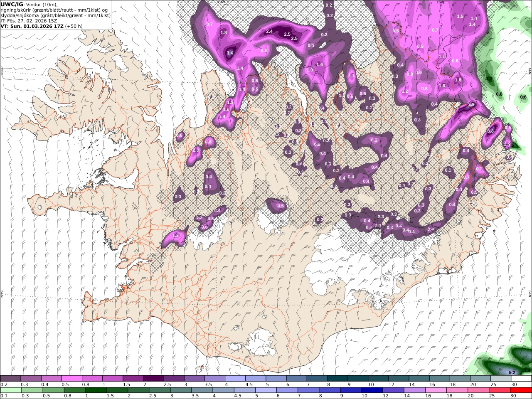Select the '(+50 h)' forecast offset text

(x=74, y=26)
